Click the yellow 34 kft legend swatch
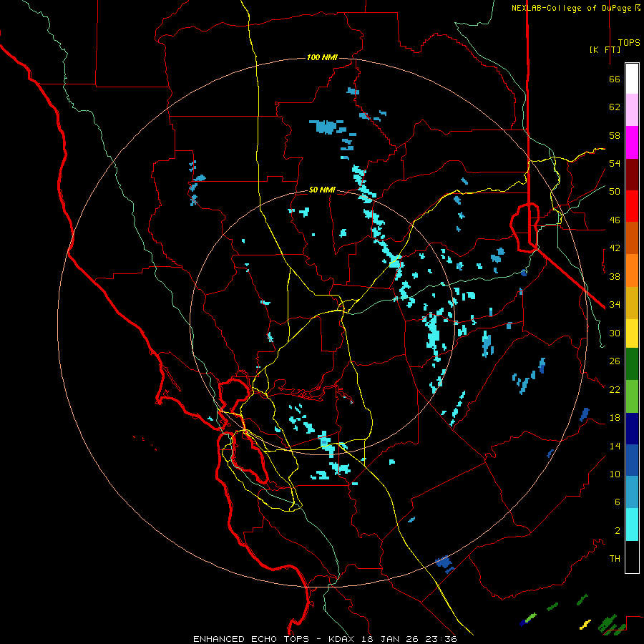644x644 pixels. 632,333
